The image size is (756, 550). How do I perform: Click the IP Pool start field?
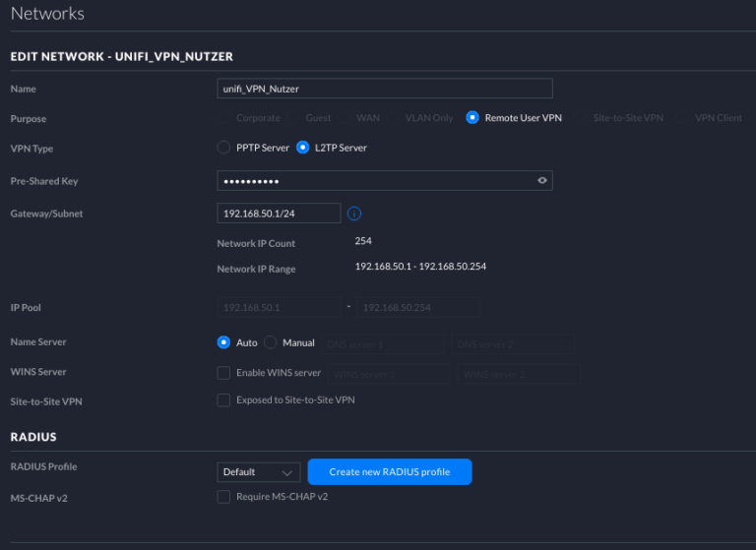point(279,308)
